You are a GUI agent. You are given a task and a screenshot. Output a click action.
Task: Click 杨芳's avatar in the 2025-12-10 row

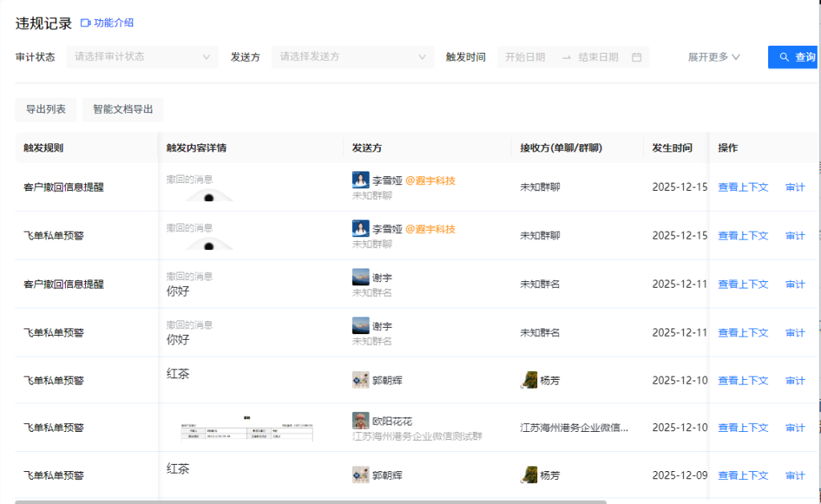coord(529,381)
